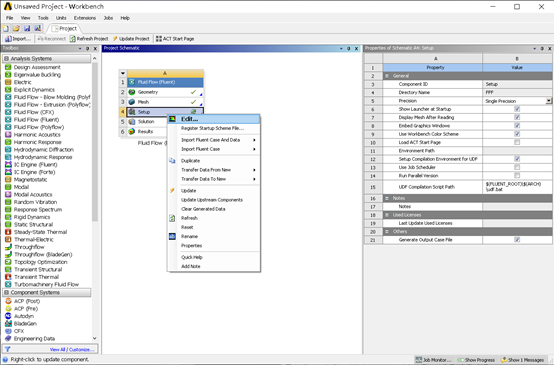Toggle Use Workbench Color Scheme checkbox

click(x=517, y=134)
